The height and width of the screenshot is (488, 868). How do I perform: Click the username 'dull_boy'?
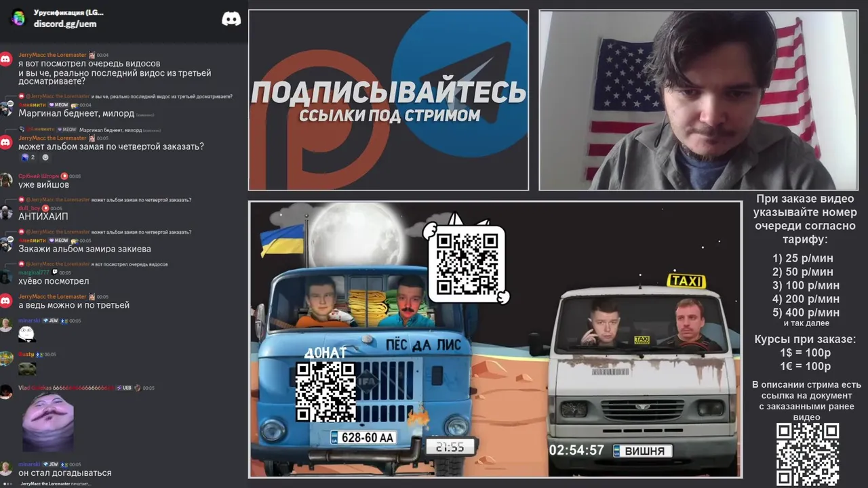pos(29,208)
